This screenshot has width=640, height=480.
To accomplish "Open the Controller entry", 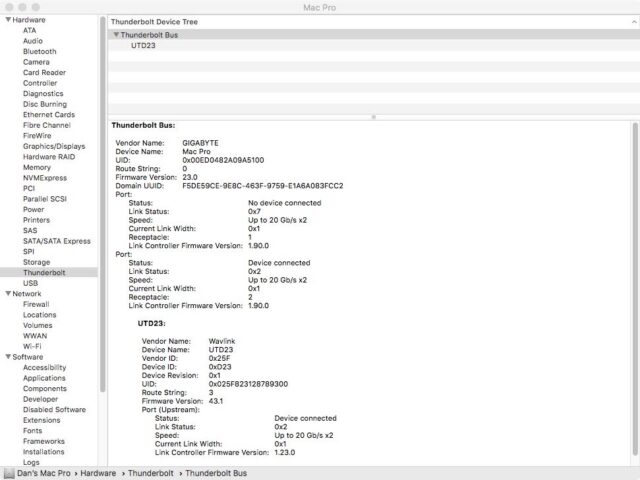I will (x=40, y=83).
